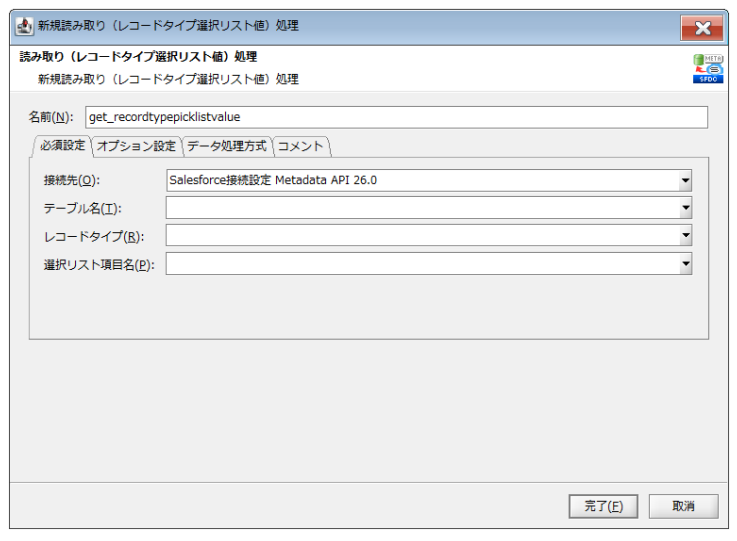Close the dialog with the X button
Screen dimensions: 737x541
(x=703, y=28)
